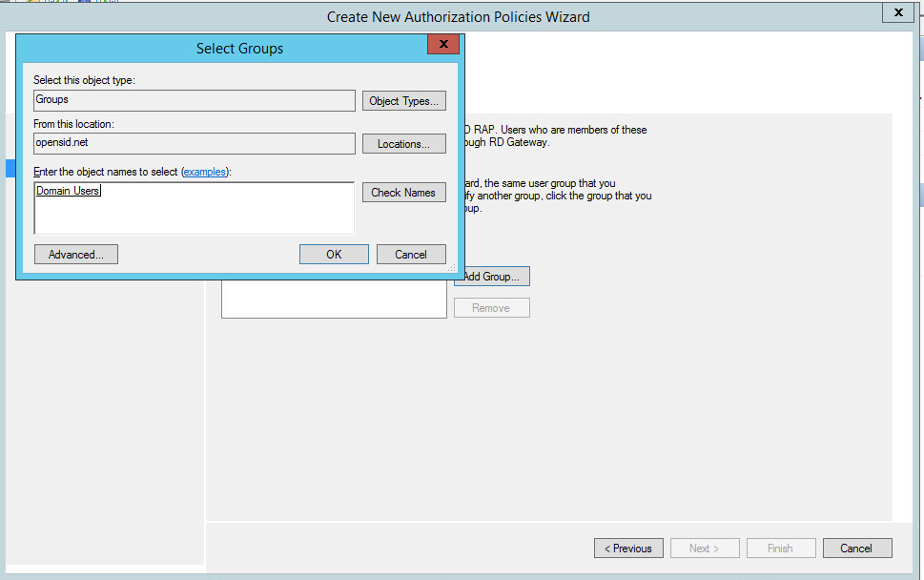Open the Object Types chooser

(403, 100)
